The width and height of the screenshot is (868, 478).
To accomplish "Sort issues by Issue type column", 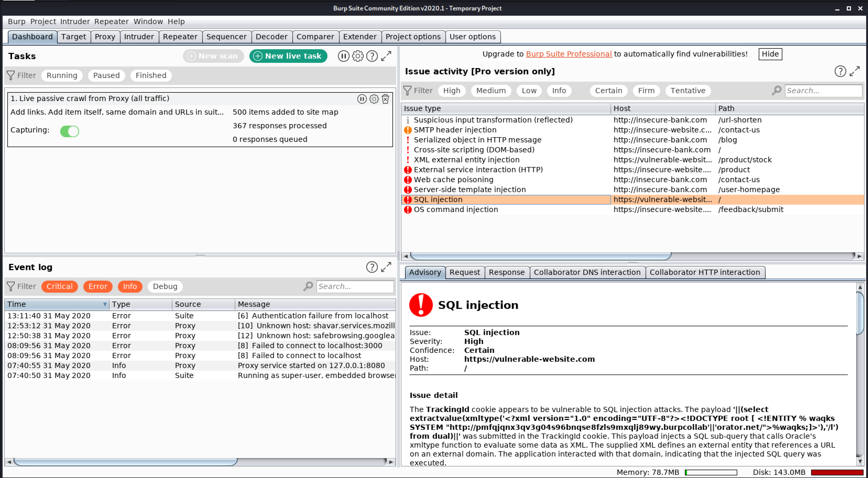I will point(505,108).
